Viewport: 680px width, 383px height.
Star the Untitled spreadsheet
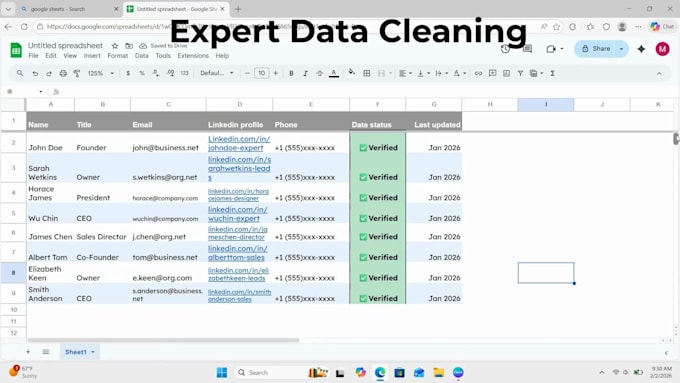click(115, 46)
